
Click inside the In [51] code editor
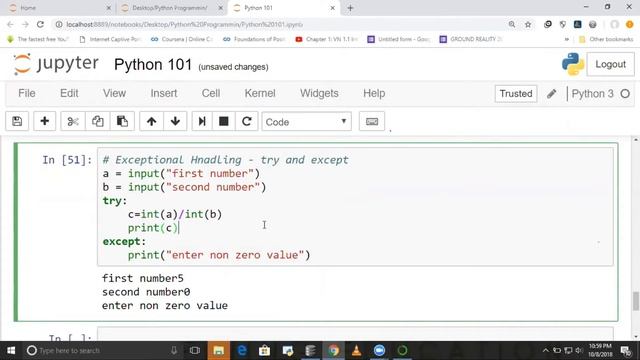click(x=355, y=207)
